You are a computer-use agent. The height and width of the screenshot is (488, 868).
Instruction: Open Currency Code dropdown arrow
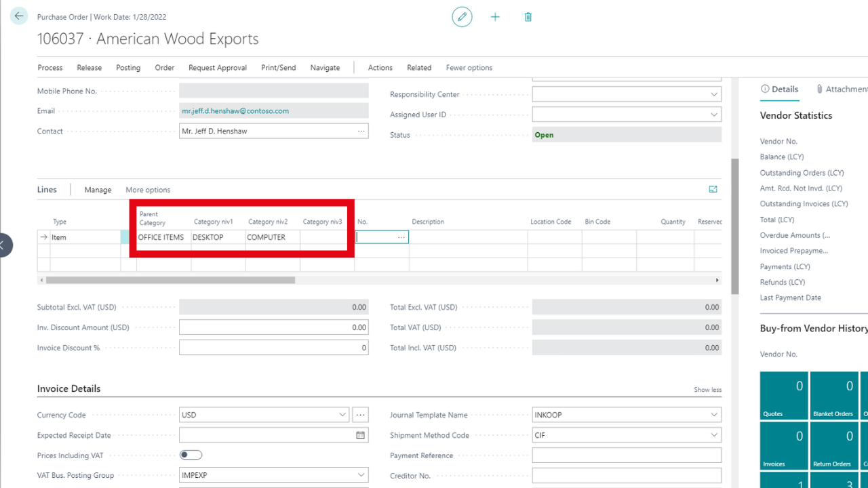(342, 415)
